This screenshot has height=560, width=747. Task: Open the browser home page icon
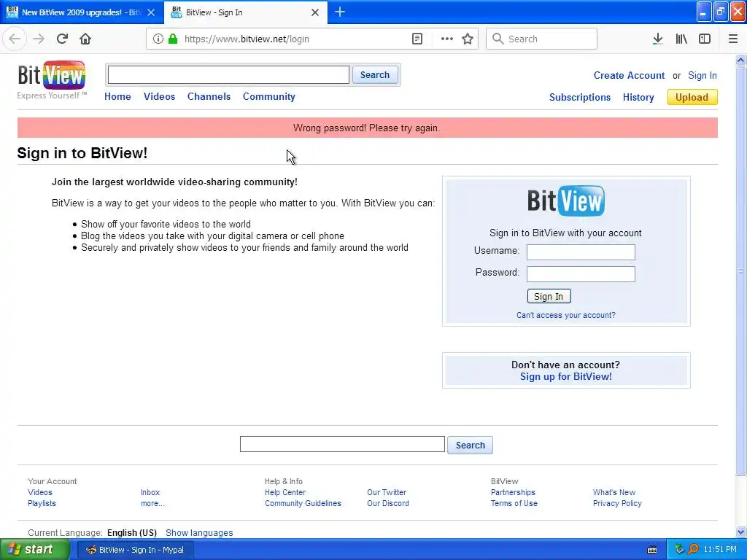tap(85, 39)
